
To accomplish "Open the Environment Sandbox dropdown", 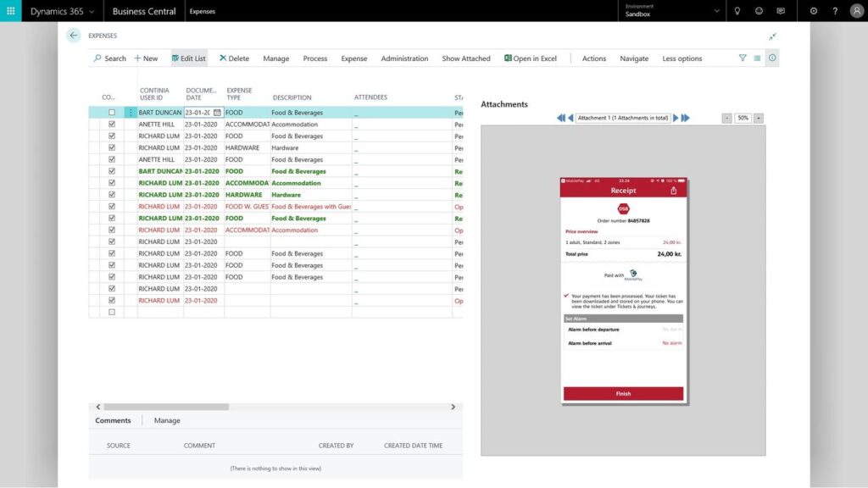I will click(x=715, y=12).
